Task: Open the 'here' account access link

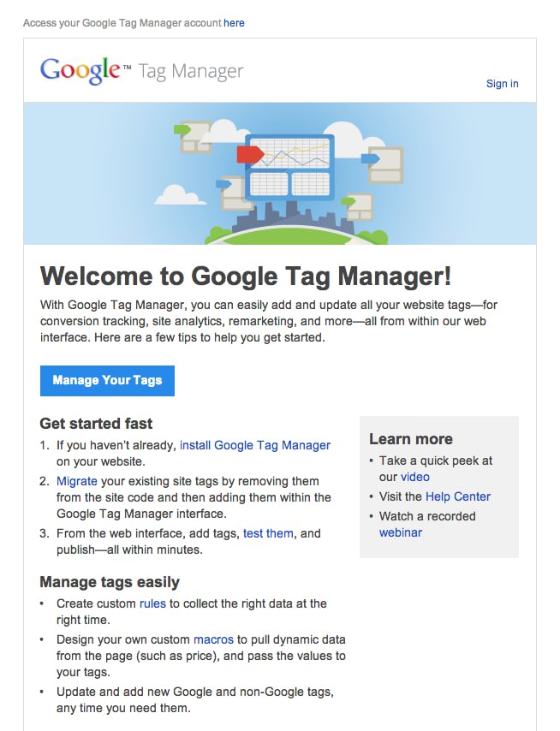Action: pos(234,23)
